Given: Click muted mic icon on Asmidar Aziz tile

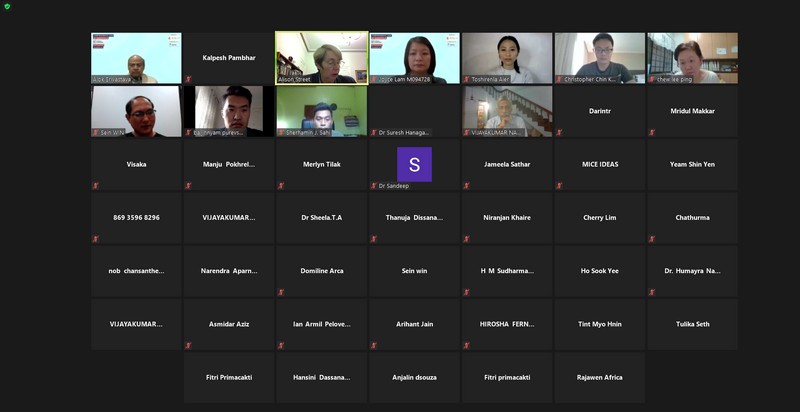Looking at the screenshot, I should pyautogui.click(x=188, y=345).
